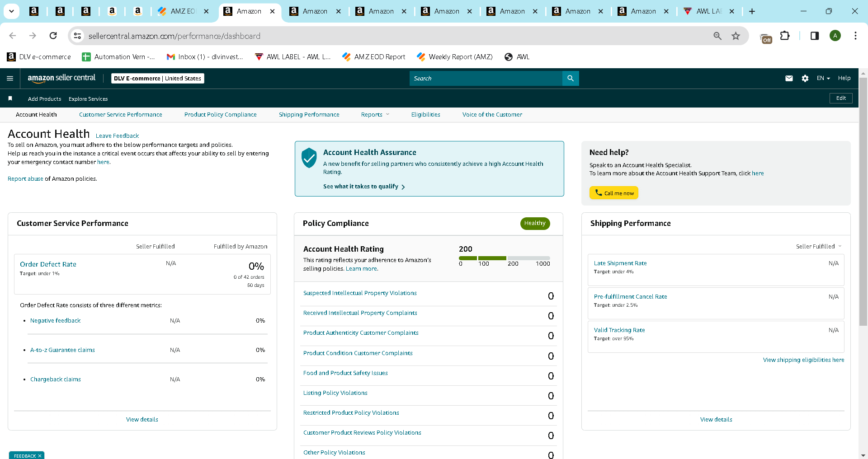Toggle the browser side panel icon
The image size is (868, 459).
(815, 36)
